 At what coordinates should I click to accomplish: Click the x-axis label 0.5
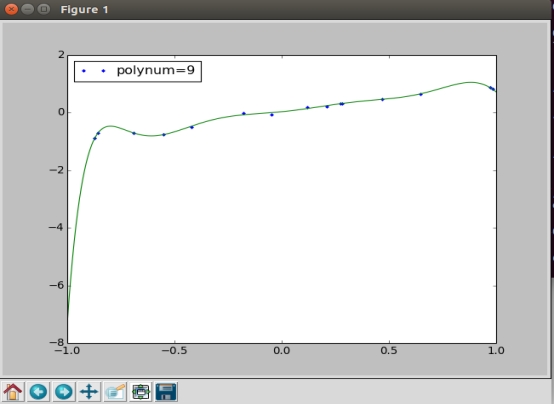389,351
